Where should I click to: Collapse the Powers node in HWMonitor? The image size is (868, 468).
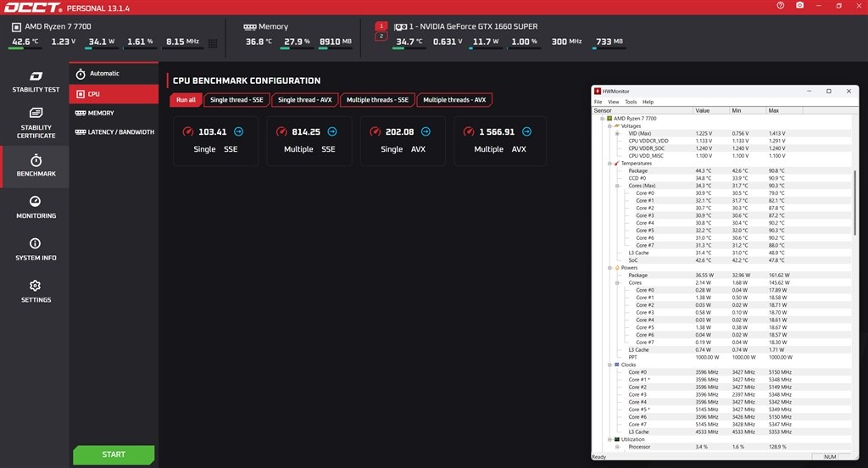(609, 268)
